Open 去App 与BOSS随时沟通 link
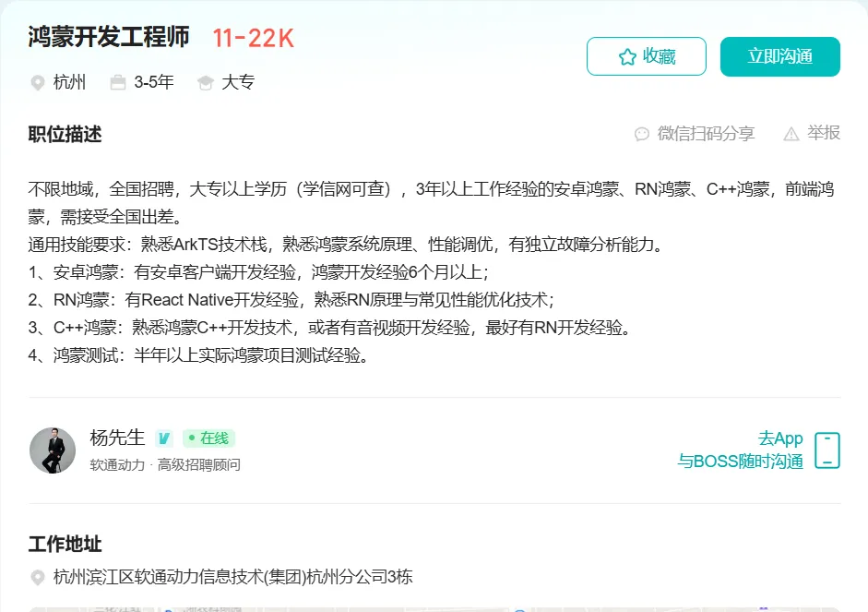Viewport: 868px width, 612px height. point(740,450)
